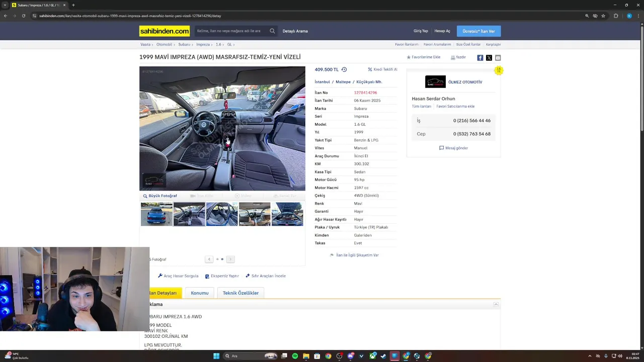
Task: Open Xbox app from taskbar
Action: point(372,356)
